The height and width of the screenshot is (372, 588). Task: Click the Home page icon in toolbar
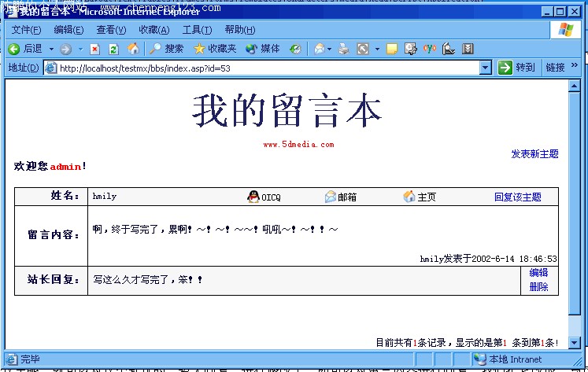[x=133, y=49]
